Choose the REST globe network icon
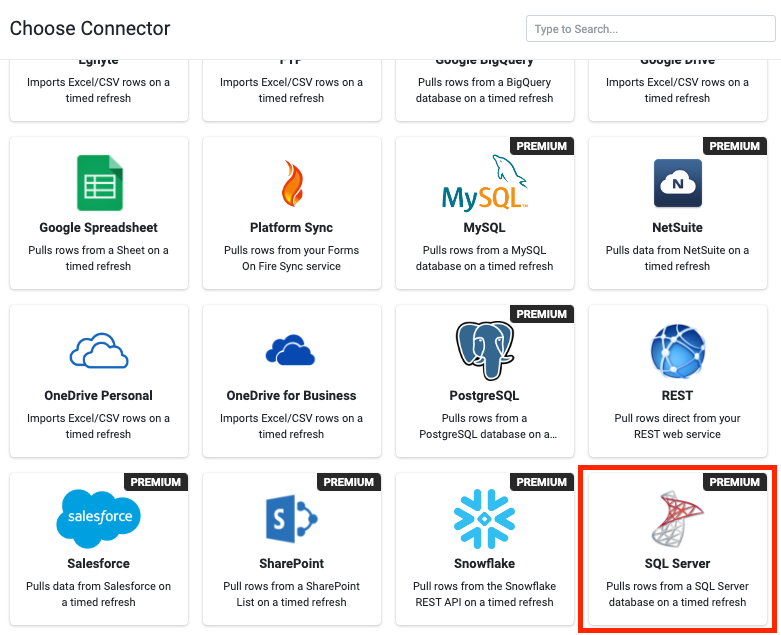781x635 pixels. (x=678, y=351)
